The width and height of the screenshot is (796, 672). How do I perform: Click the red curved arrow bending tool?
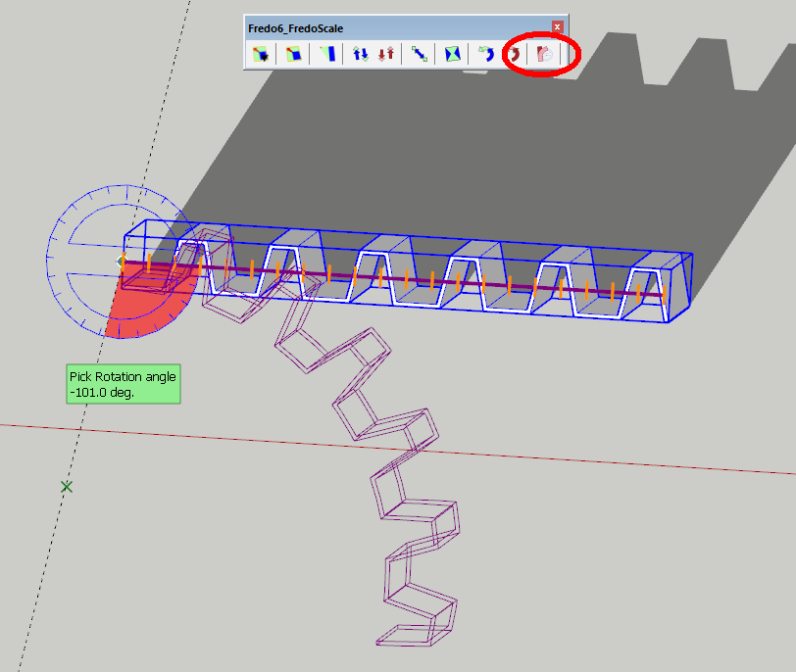[515, 55]
